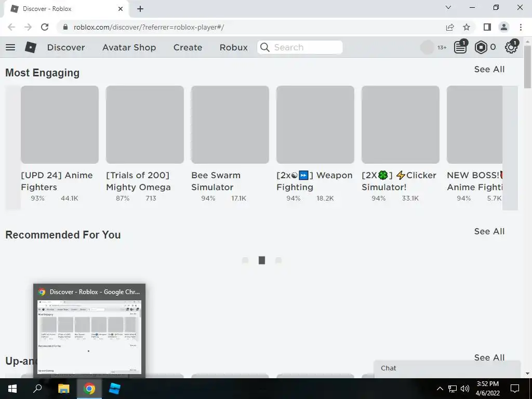Open File Explorer from the taskbar

[63, 389]
